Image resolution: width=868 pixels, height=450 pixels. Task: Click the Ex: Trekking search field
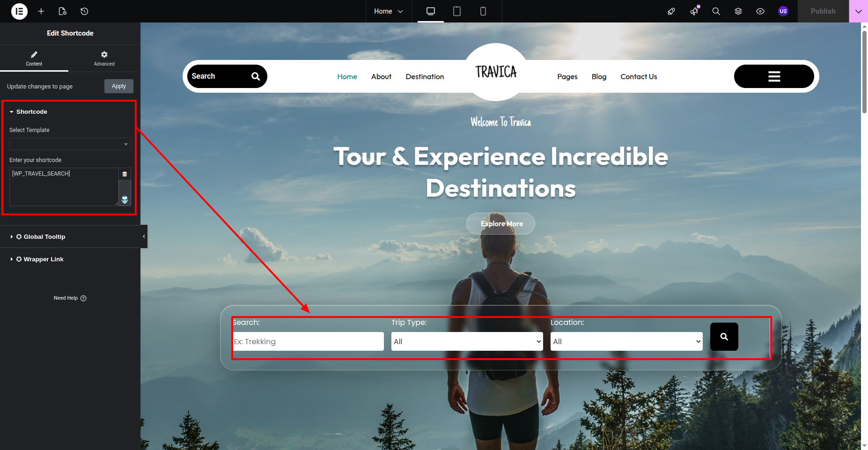(308, 341)
